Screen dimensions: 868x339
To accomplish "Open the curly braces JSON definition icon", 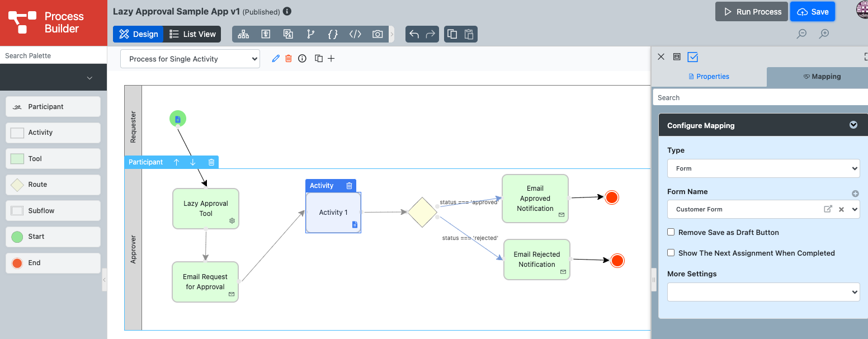I will [333, 34].
